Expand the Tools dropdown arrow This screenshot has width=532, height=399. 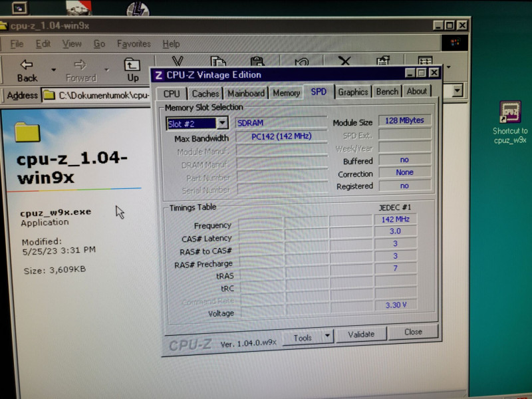pyautogui.click(x=327, y=336)
